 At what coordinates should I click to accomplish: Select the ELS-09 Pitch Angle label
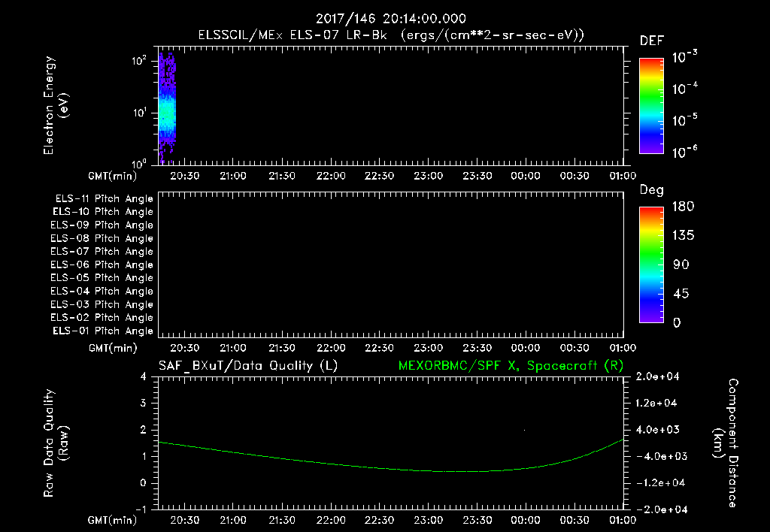102,225
